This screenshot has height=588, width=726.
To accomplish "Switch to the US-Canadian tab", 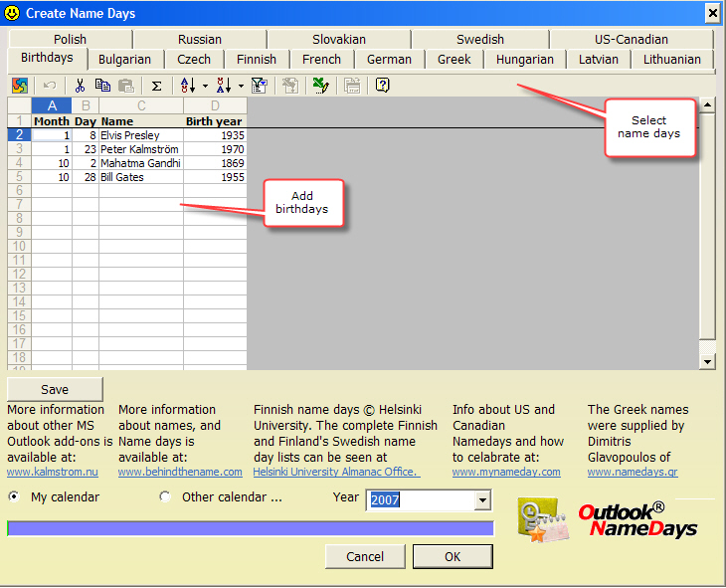I will pos(632,40).
